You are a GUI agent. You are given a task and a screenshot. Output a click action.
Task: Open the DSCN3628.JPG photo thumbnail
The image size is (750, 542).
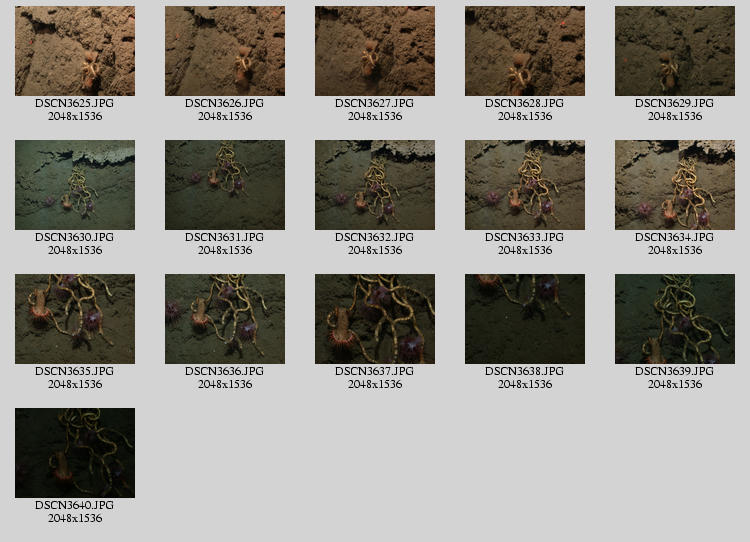525,51
